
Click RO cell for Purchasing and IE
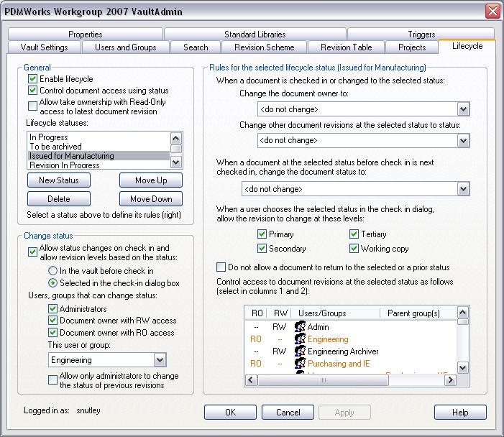[x=256, y=364]
